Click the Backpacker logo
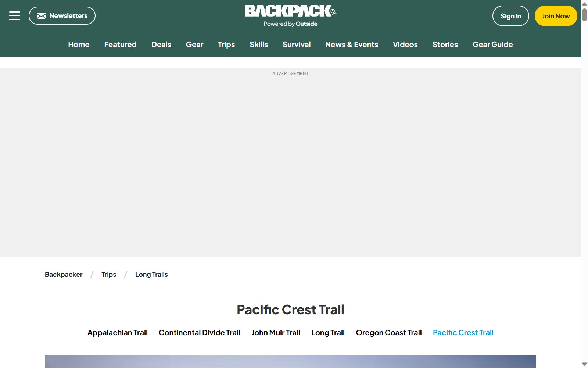This screenshot has height=368, width=588. pos(290,11)
